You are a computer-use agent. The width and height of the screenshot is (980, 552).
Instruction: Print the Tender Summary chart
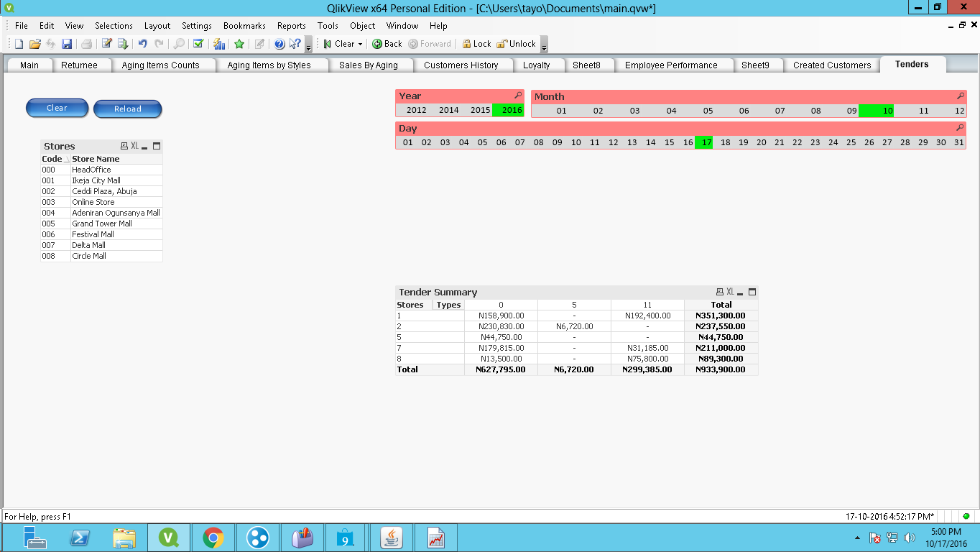(x=720, y=292)
